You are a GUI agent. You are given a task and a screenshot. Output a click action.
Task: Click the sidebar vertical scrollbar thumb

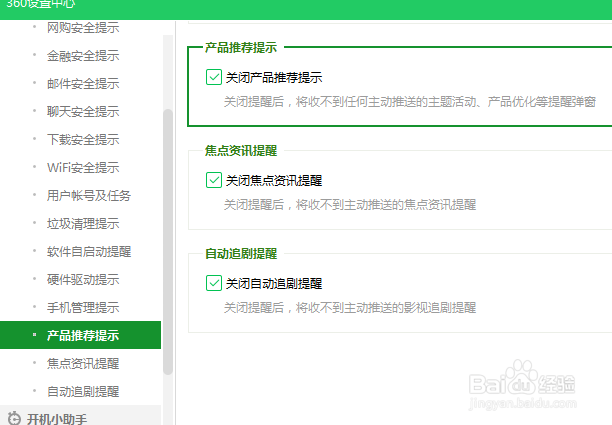[x=168, y=242]
